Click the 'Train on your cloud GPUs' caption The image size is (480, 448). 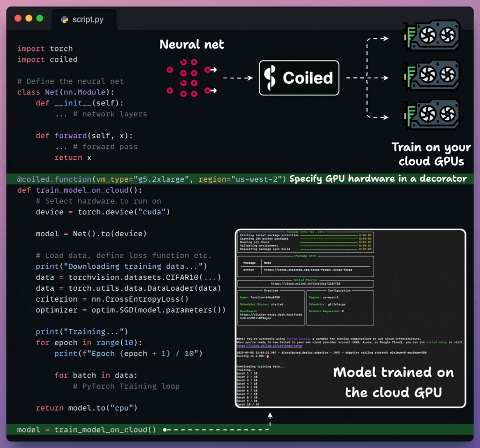tap(431, 154)
